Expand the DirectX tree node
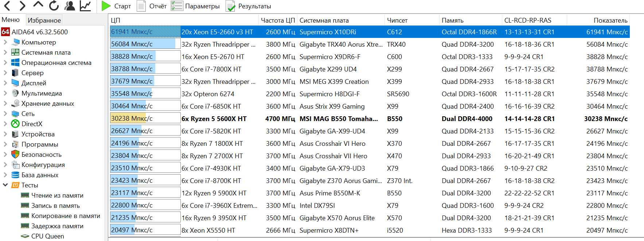The width and height of the screenshot is (644, 241). tap(5, 124)
